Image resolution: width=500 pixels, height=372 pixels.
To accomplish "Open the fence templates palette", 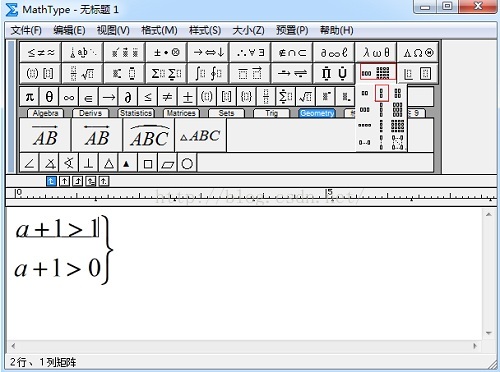I will point(40,73).
